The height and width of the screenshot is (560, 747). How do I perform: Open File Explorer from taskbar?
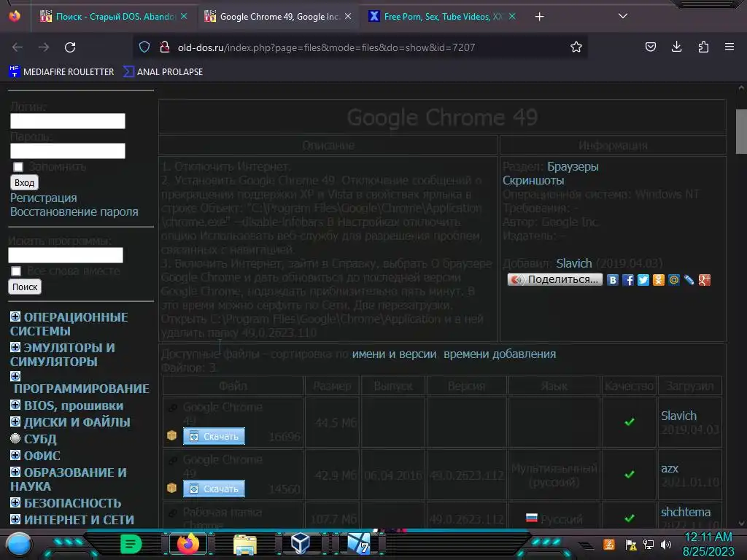(245, 544)
